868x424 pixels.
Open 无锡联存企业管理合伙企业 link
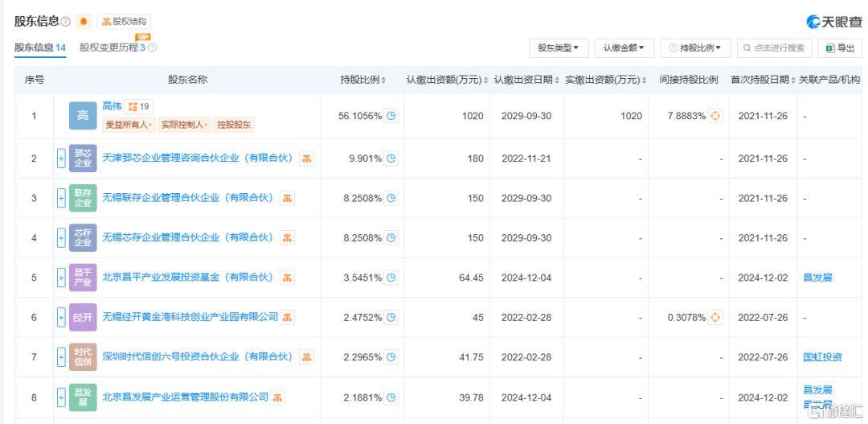[x=188, y=198]
